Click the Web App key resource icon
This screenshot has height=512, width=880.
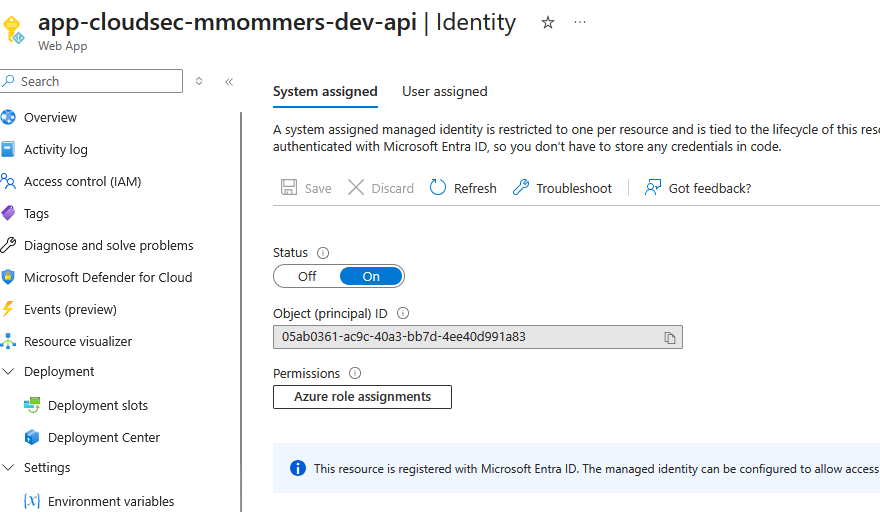(12, 29)
